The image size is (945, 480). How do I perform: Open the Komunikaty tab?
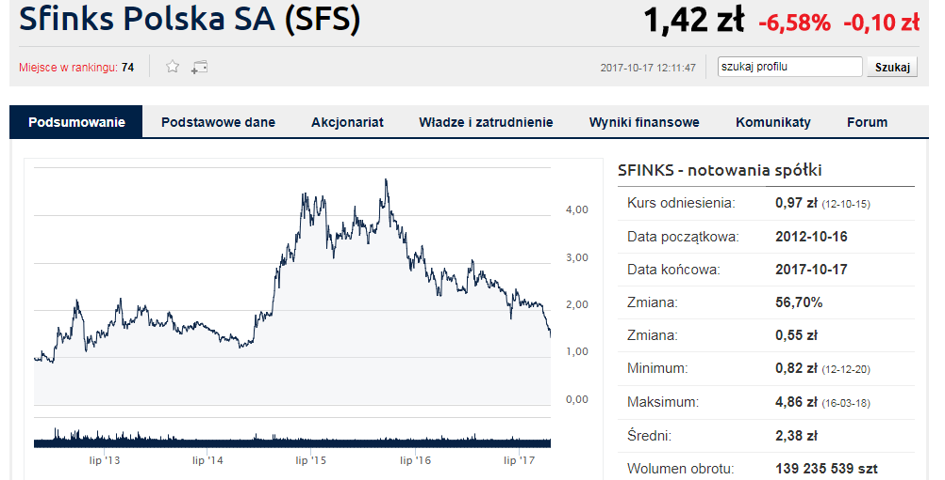773,122
